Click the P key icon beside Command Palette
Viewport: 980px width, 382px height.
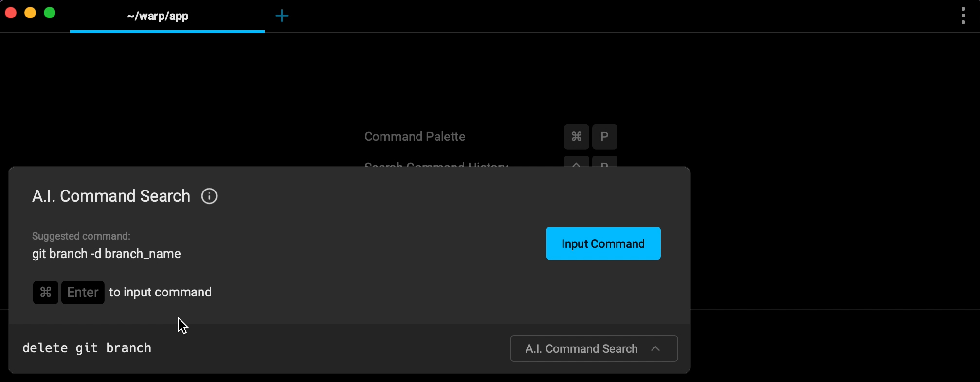604,137
